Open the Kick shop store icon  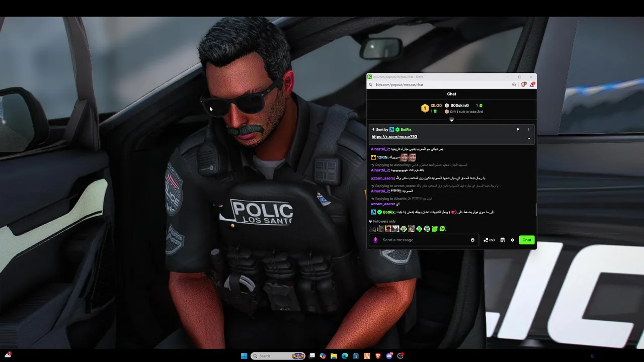[502, 240]
